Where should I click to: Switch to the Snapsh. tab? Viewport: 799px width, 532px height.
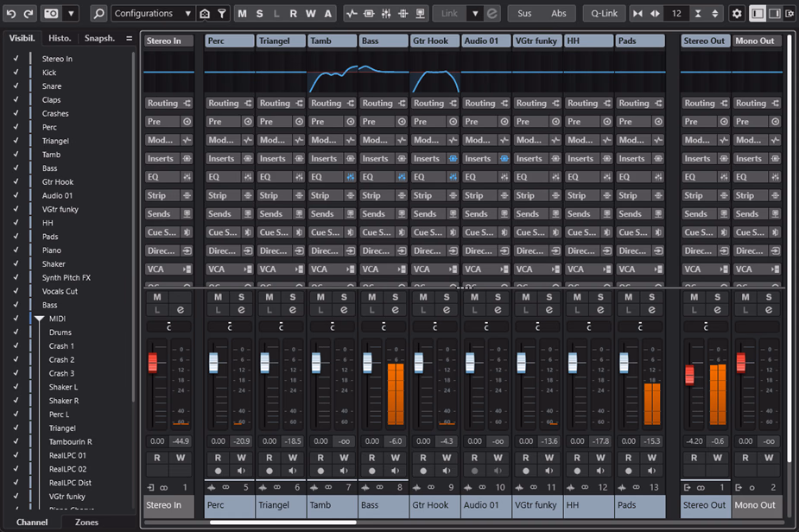(x=100, y=38)
